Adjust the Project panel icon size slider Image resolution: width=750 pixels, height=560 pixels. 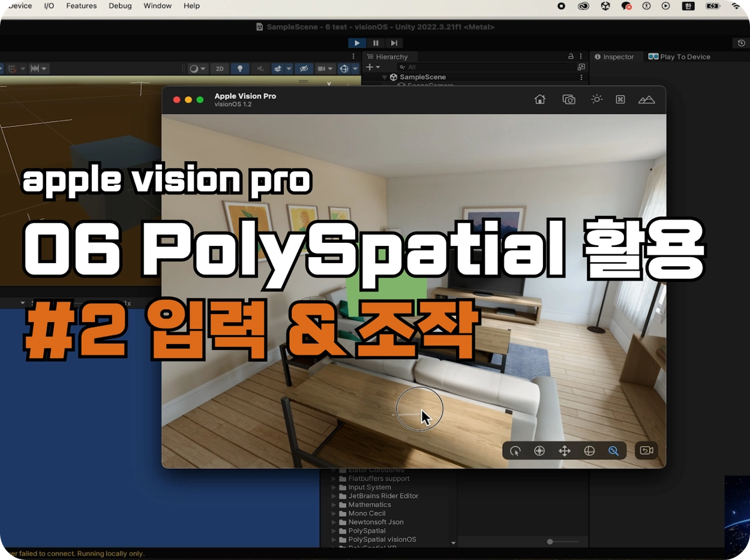[x=550, y=542]
